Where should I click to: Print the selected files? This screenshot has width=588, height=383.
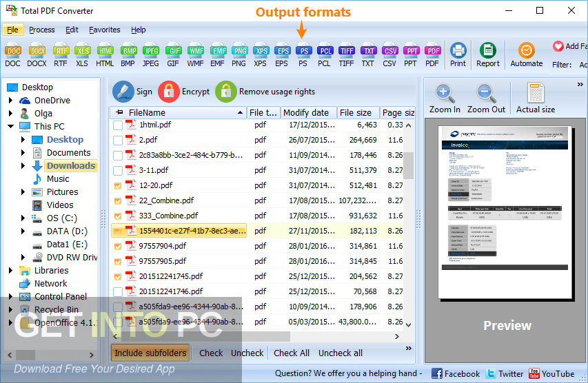[x=458, y=54]
